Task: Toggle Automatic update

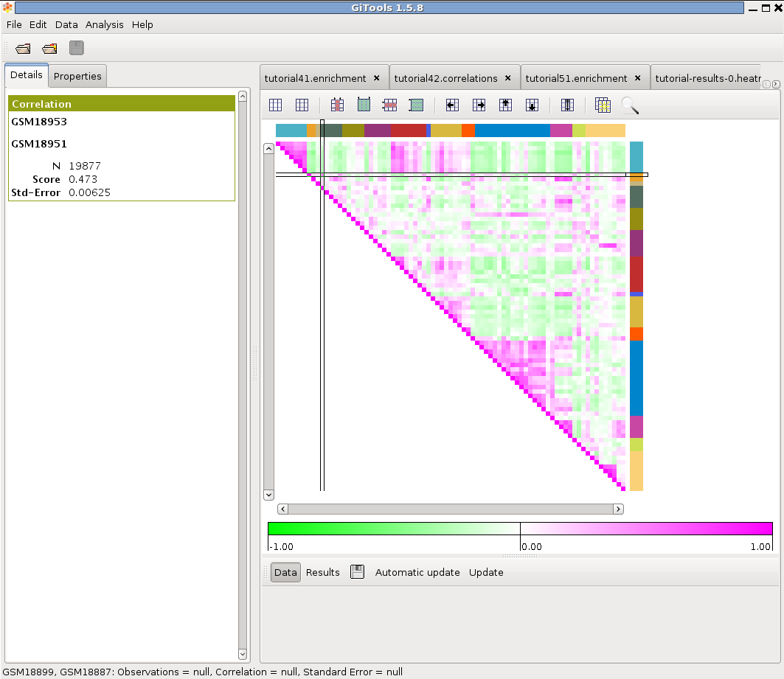Action: click(417, 572)
